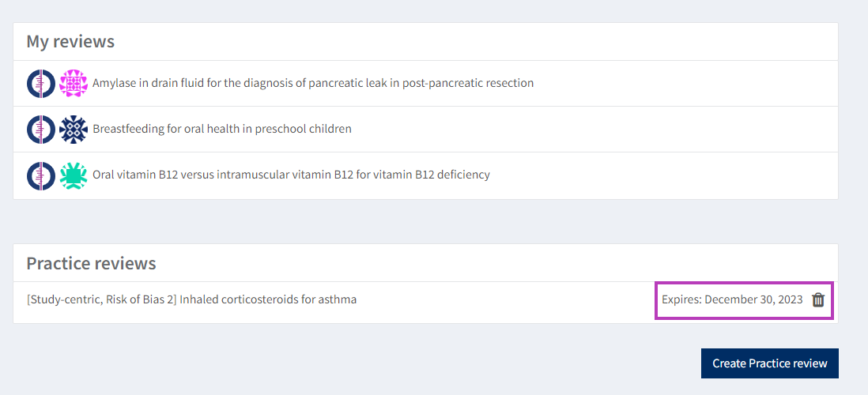This screenshot has height=395, width=868.
Task: Click the Cochrane logo beside the Amylase review
Action: click(41, 84)
